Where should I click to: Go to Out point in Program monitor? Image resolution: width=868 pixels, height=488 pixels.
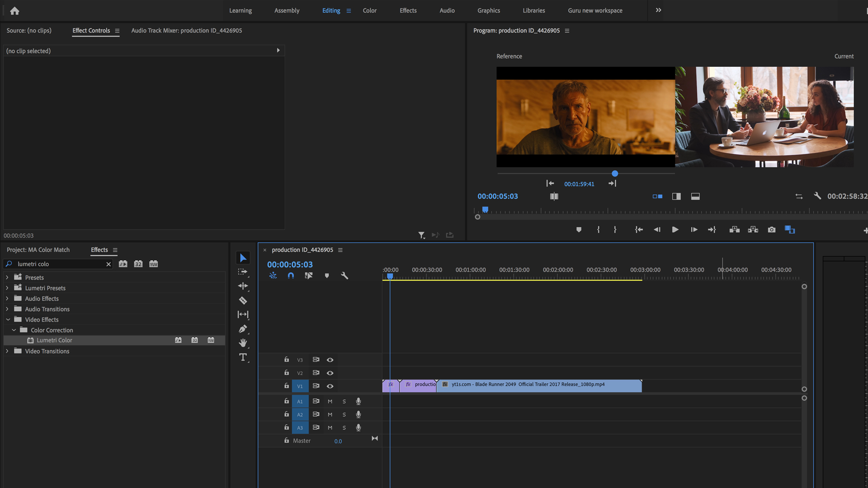tap(712, 230)
